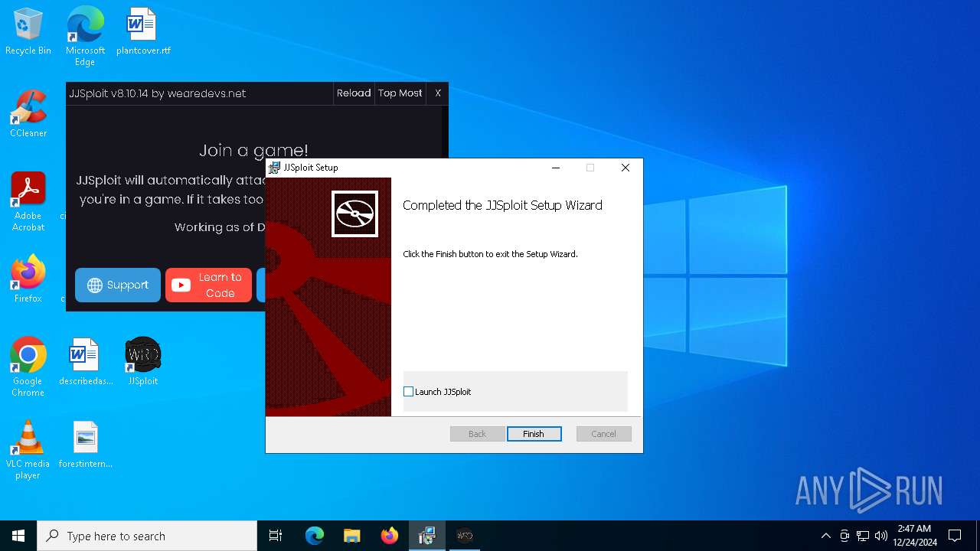Close JJSploit app with X button

(x=438, y=93)
